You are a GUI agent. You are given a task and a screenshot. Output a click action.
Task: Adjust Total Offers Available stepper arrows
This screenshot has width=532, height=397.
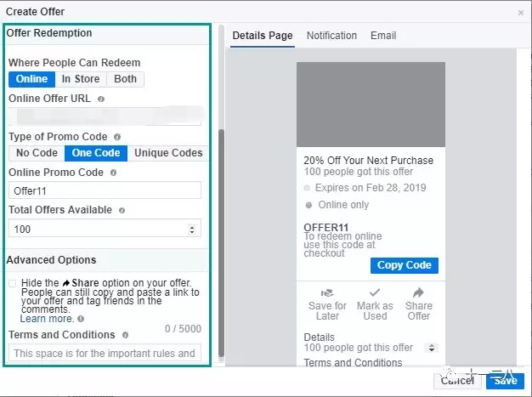click(x=192, y=230)
